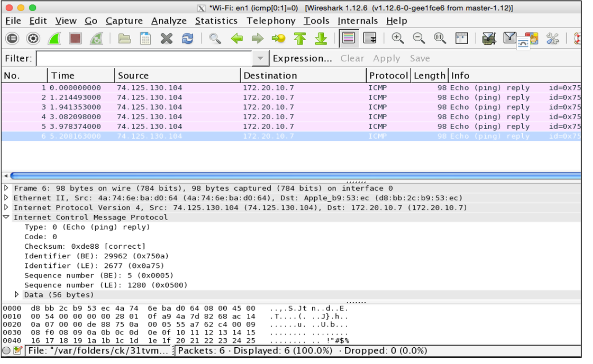Collapse the Internet Control Message Protocol section

pyautogui.click(x=6, y=217)
